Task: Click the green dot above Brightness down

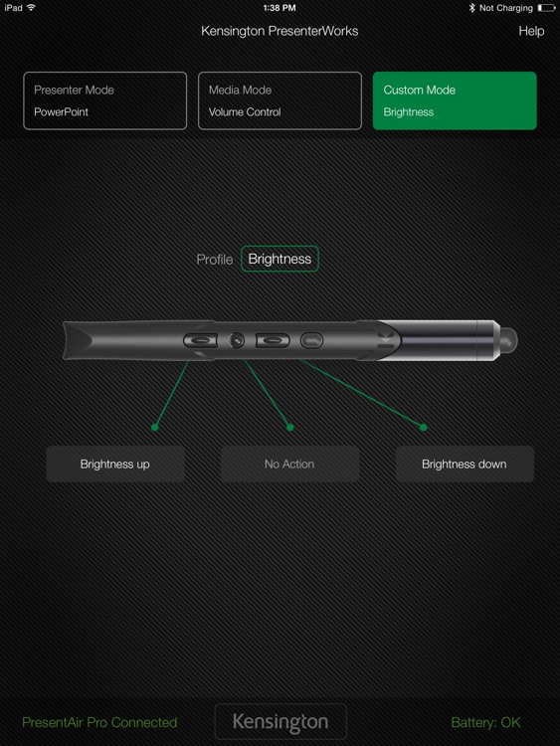Action: coord(424,428)
